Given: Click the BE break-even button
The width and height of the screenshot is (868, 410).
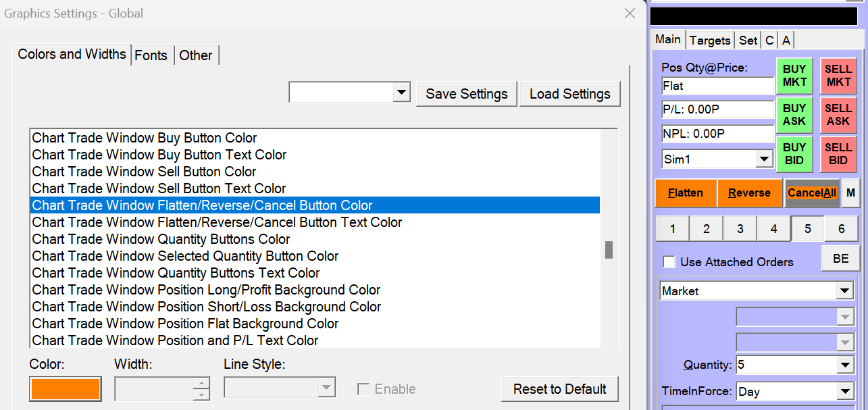Looking at the screenshot, I should point(840,259).
